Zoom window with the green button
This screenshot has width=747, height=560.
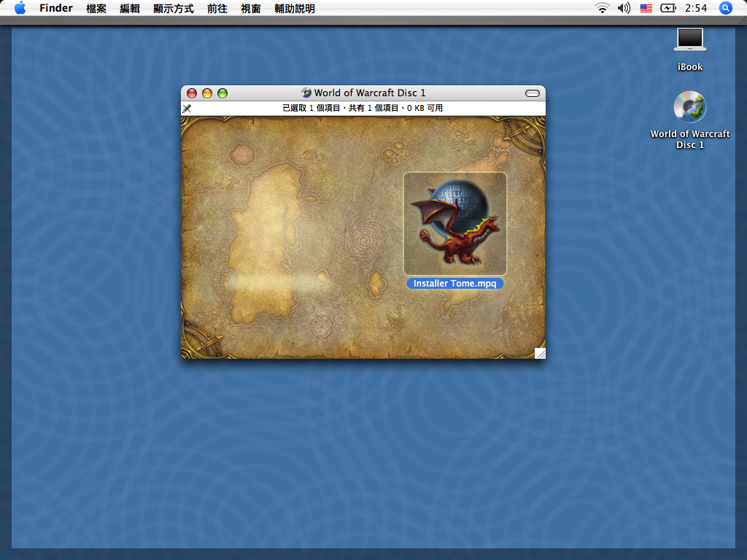tap(222, 93)
